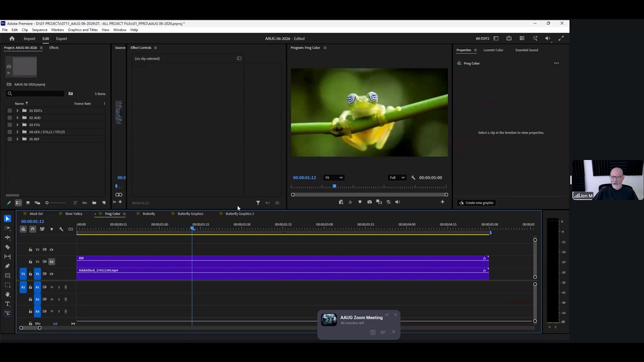Switch to Export workspace mode
Screen dimensions: 644x362
click(61, 39)
